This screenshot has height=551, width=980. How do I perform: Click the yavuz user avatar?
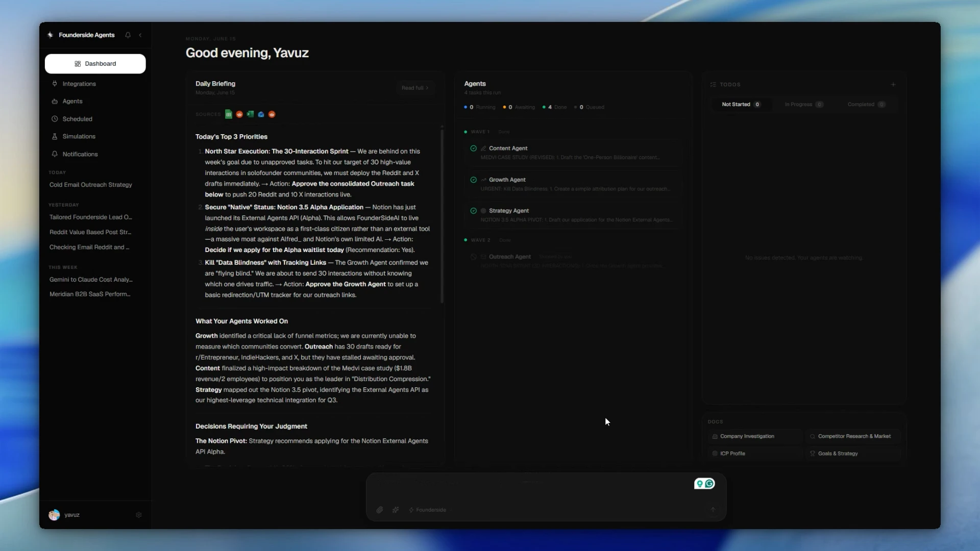click(x=54, y=515)
